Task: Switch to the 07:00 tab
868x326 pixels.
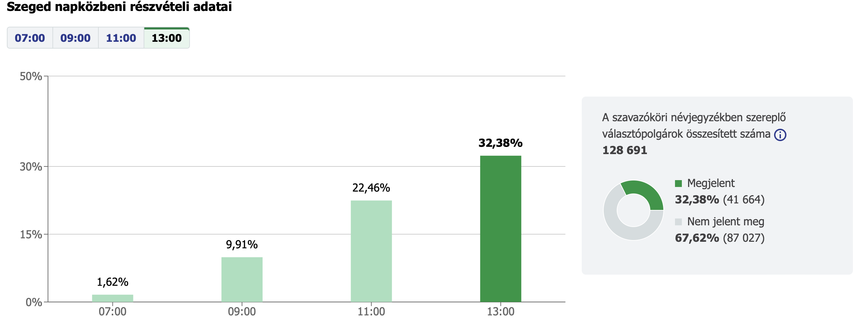Action: pos(30,38)
